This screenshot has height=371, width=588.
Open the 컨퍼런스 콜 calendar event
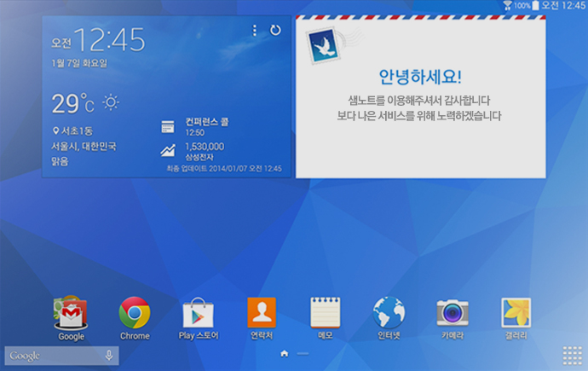point(205,127)
